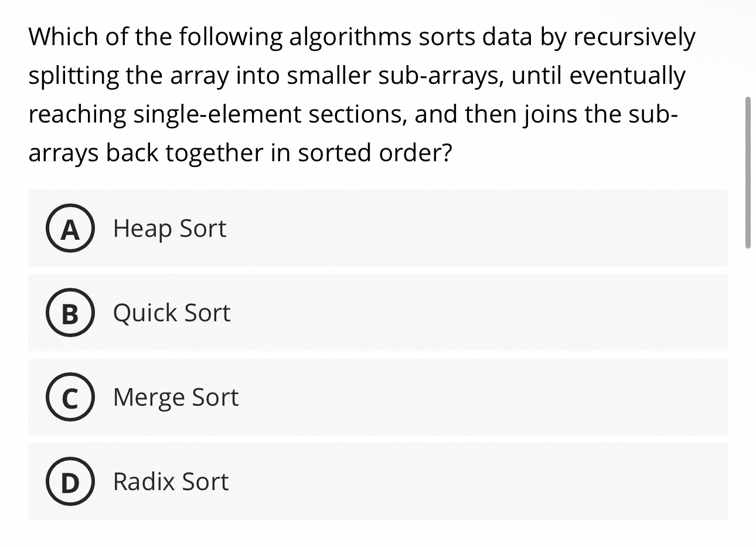Click the Radix Sort option text label

click(x=169, y=483)
